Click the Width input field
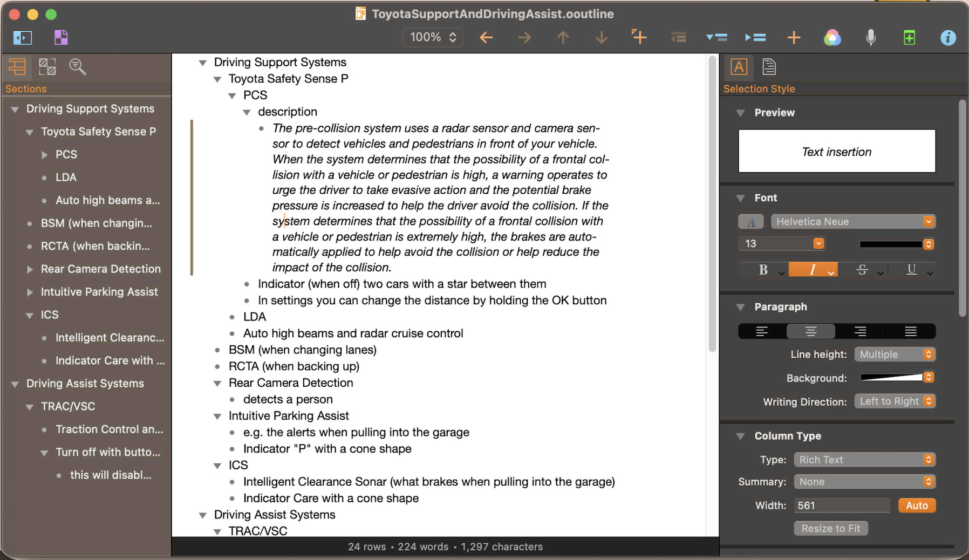 point(842,506)
